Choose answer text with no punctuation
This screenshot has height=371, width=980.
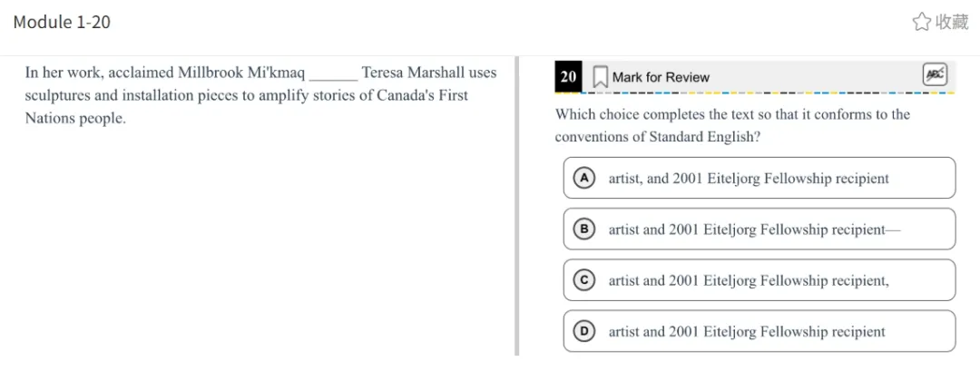point(747,332)
